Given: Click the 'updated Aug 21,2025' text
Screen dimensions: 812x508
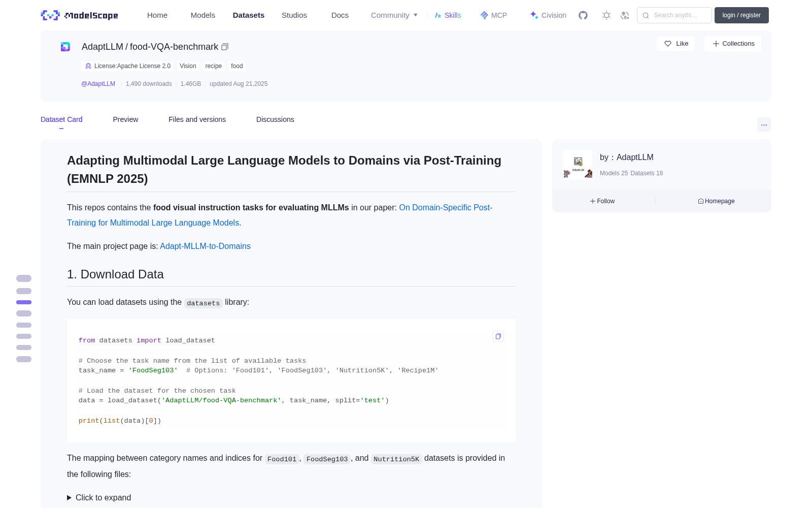Looking at the screenshot, I should pyautogui.click(x=239, y=84).
